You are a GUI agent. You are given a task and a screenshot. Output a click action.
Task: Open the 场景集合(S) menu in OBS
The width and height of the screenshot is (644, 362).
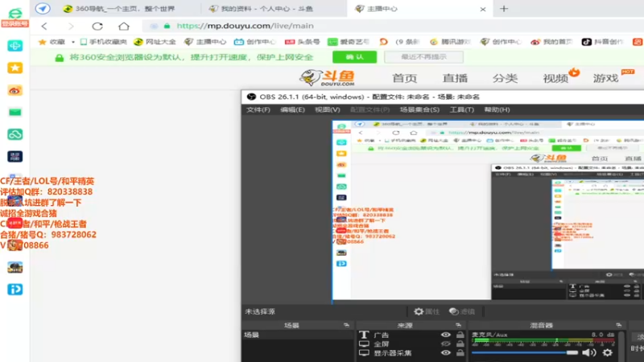[419, 109]
